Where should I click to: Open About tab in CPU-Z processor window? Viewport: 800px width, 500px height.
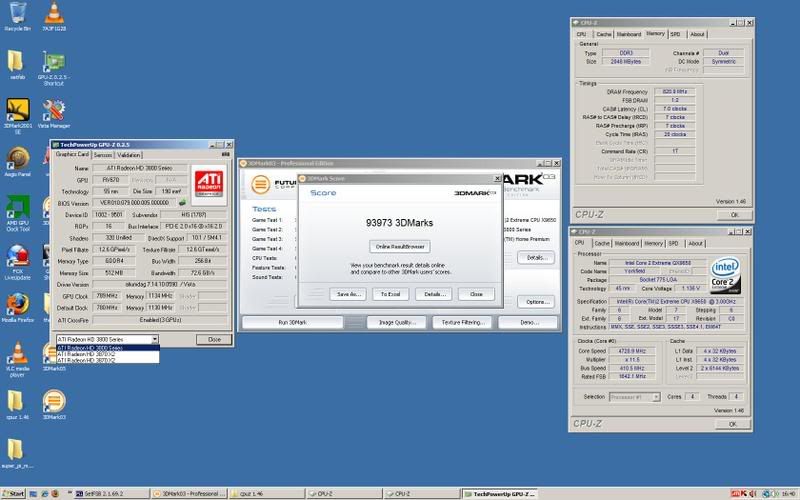(x=695, y=244)
